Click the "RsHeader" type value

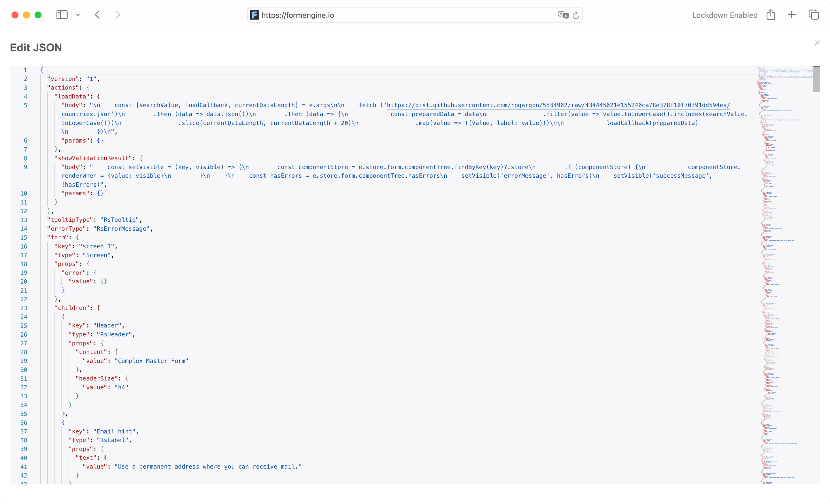pyautogui.click(x=114, y=334)
